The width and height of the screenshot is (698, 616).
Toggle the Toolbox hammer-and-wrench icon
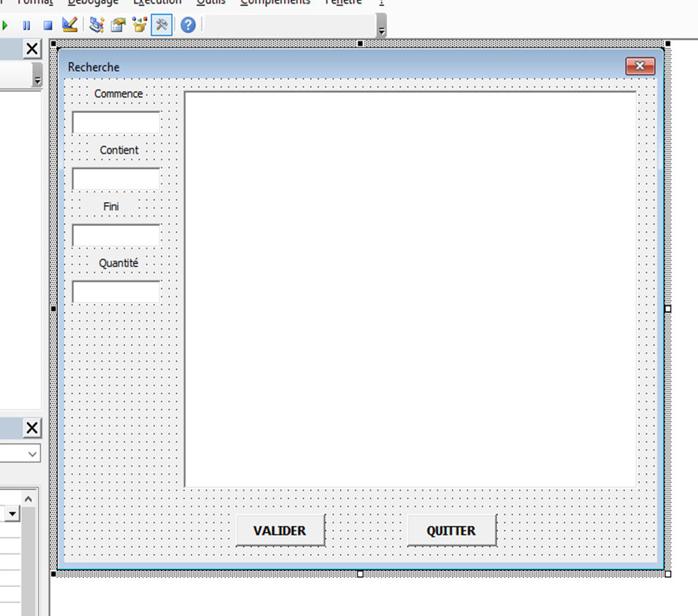162,25
